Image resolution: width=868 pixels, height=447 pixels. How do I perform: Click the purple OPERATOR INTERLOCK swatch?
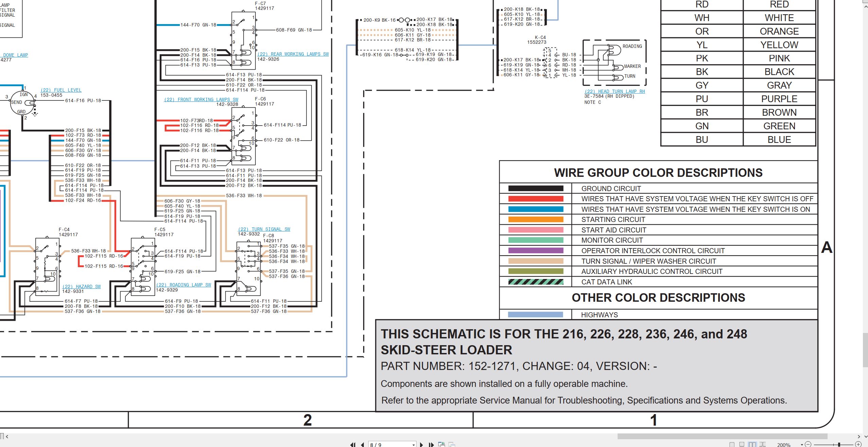coord(536,250)
